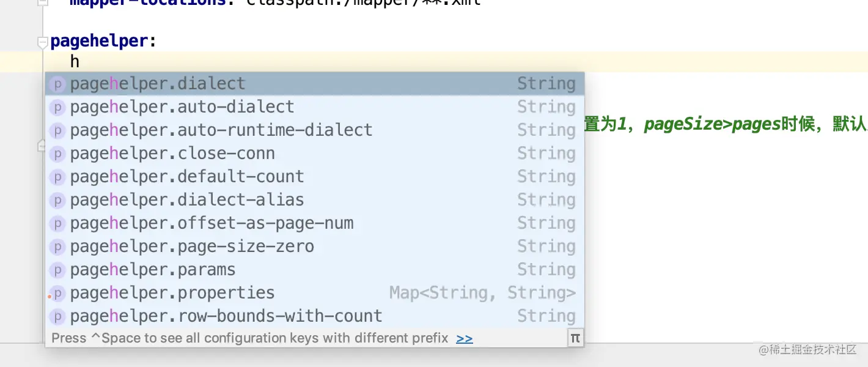Click the property icon beside pagehelper.properties

tap(57, 293)
